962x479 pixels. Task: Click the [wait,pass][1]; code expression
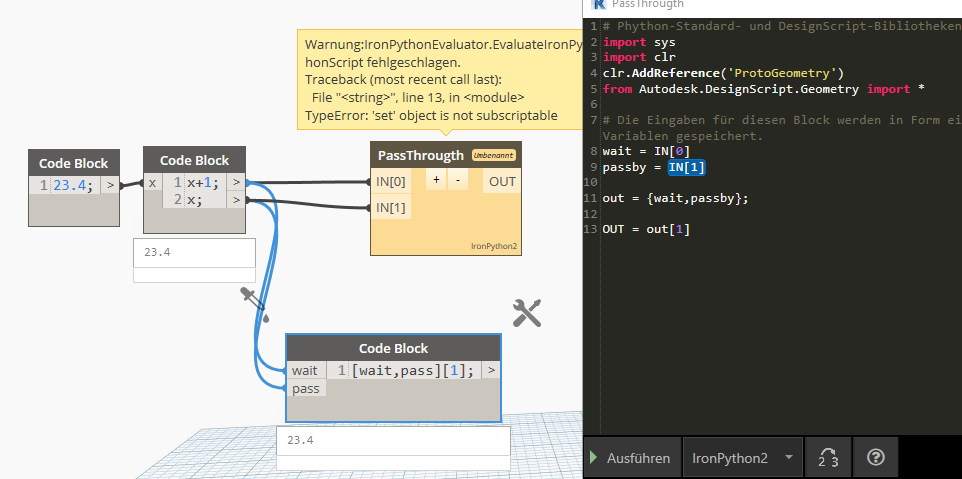(413, 370)
